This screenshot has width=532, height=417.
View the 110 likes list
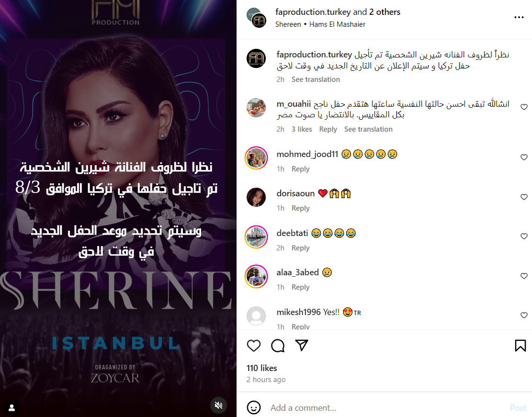pyautogui.click(x=261, y=368)
